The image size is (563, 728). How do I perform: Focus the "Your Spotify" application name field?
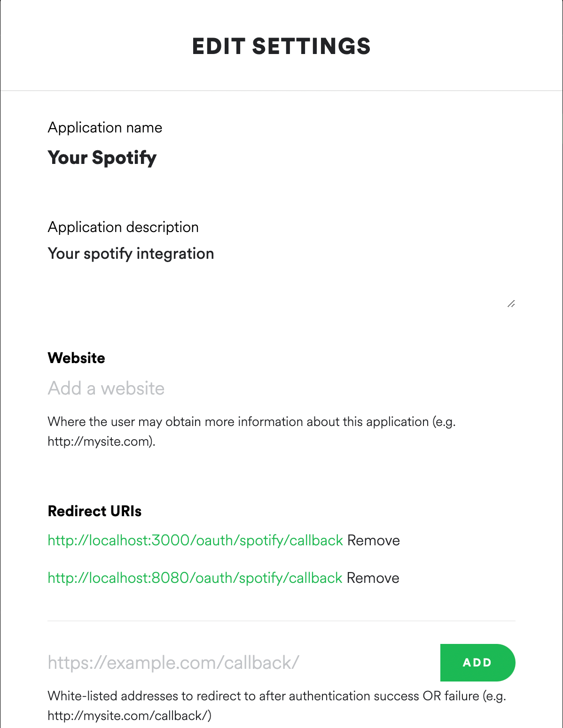click(281, 158)
